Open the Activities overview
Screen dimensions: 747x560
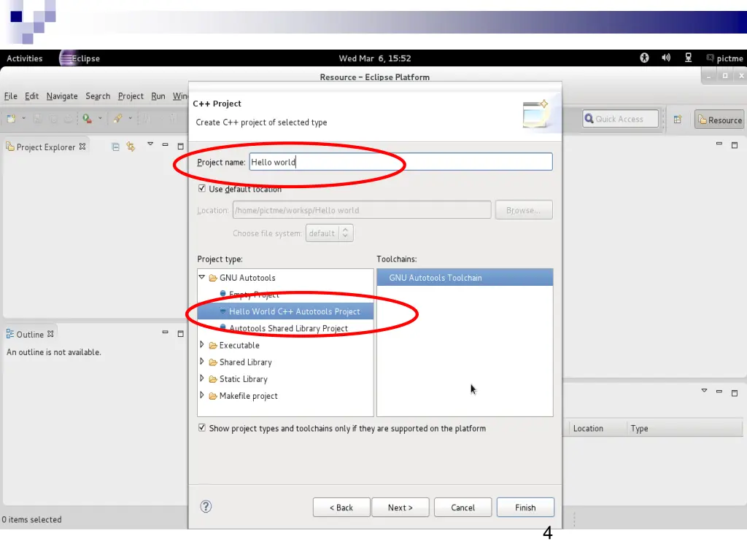[x=24, y=58]
